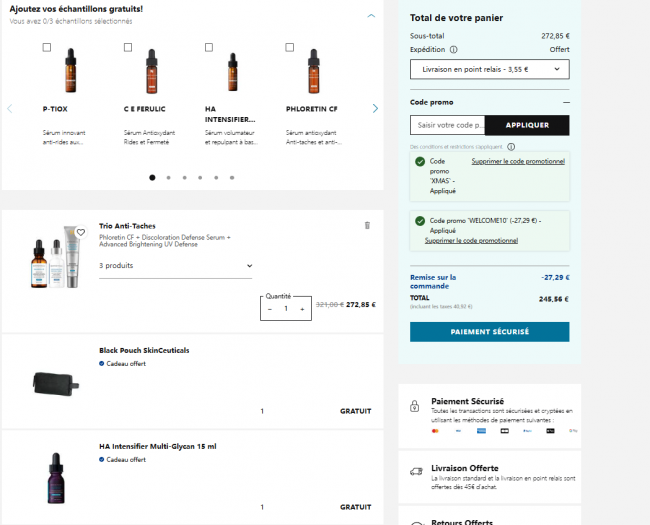Check the Phloretin CF sample checkbox
This screenshot has height=525, width=650.
pyautogui.click(x=290, y=47)
